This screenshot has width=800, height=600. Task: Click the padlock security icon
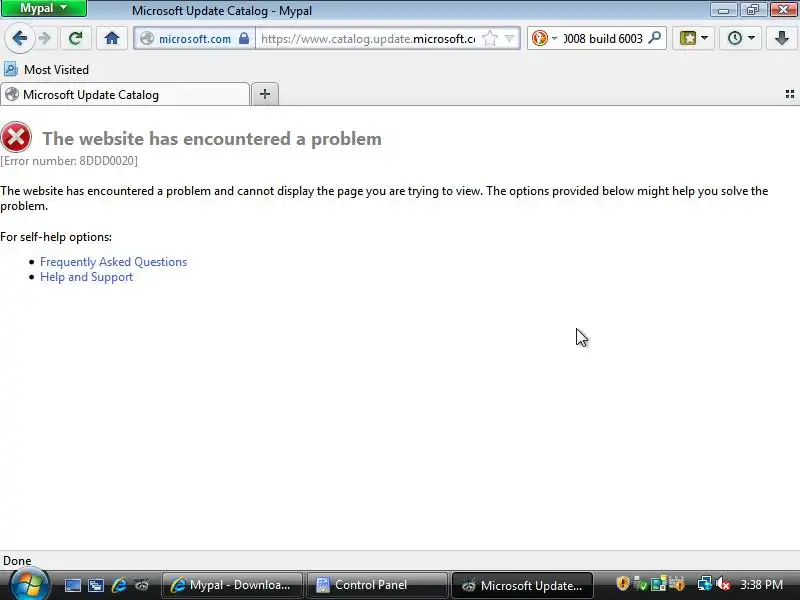(244, 39)
